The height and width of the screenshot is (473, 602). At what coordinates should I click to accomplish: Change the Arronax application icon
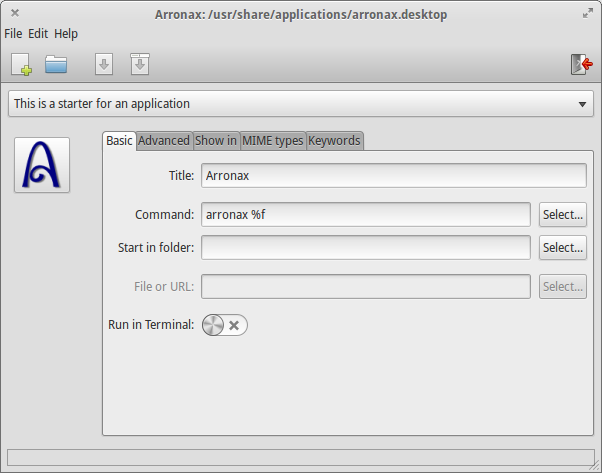(42, 165)
